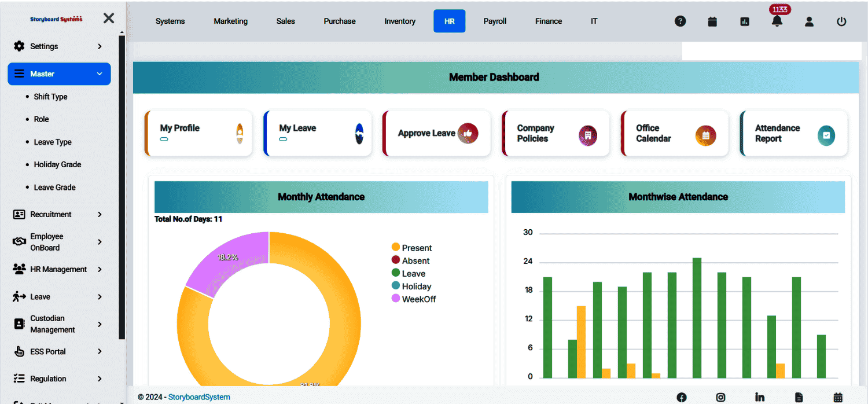Open notifications via the bell icon
This screenshot has width=868, height=404.
[x=777, y=21]
